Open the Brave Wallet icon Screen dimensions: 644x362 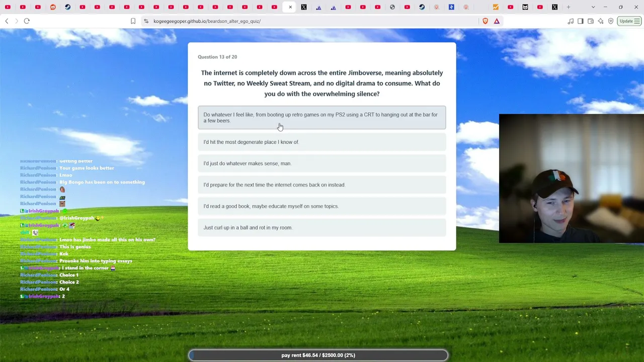point(591,21)
